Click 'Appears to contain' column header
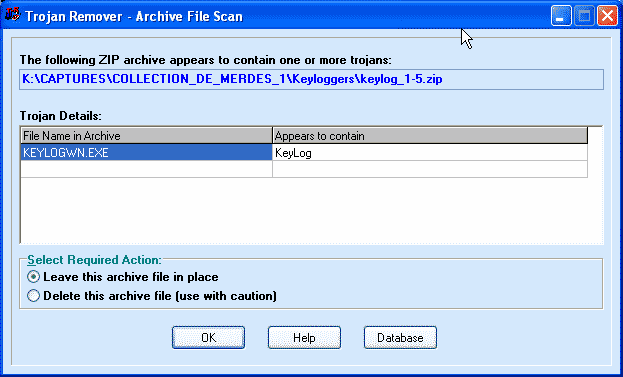 click(430, 135)
